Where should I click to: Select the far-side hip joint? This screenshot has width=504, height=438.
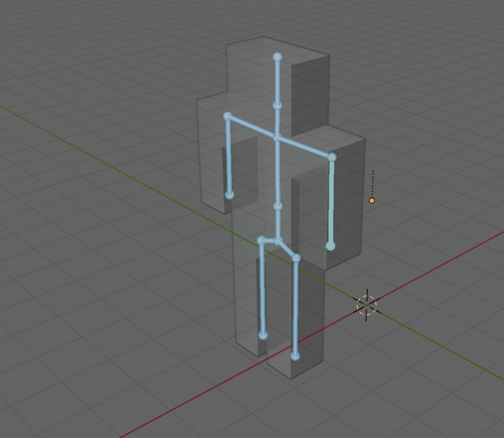pyautogui.click(x=261, y=240)
